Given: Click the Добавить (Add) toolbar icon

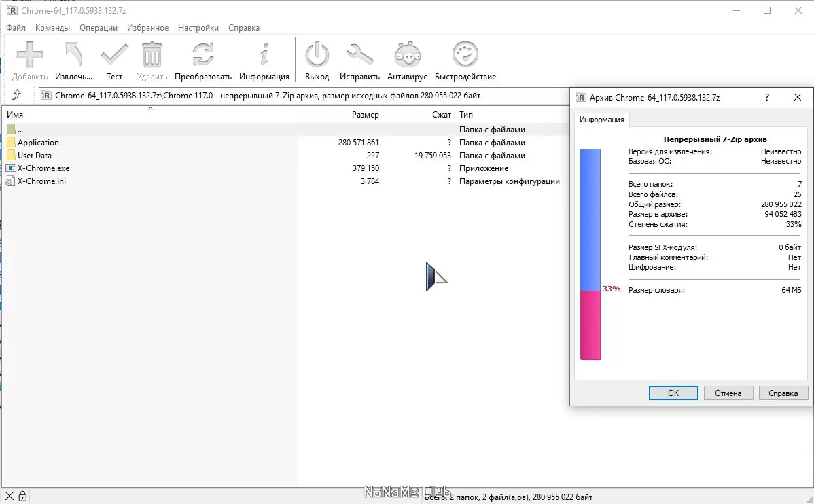Looking at the screenshot, I should 29,54.
